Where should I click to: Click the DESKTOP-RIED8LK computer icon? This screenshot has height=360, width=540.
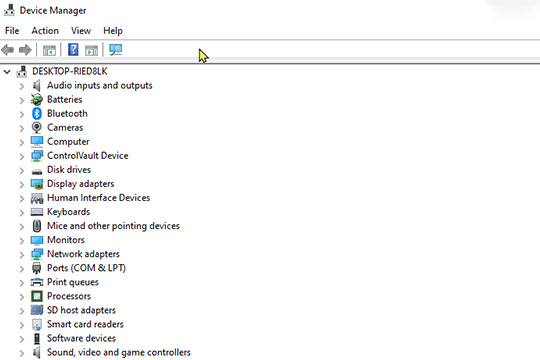[22, 71]
